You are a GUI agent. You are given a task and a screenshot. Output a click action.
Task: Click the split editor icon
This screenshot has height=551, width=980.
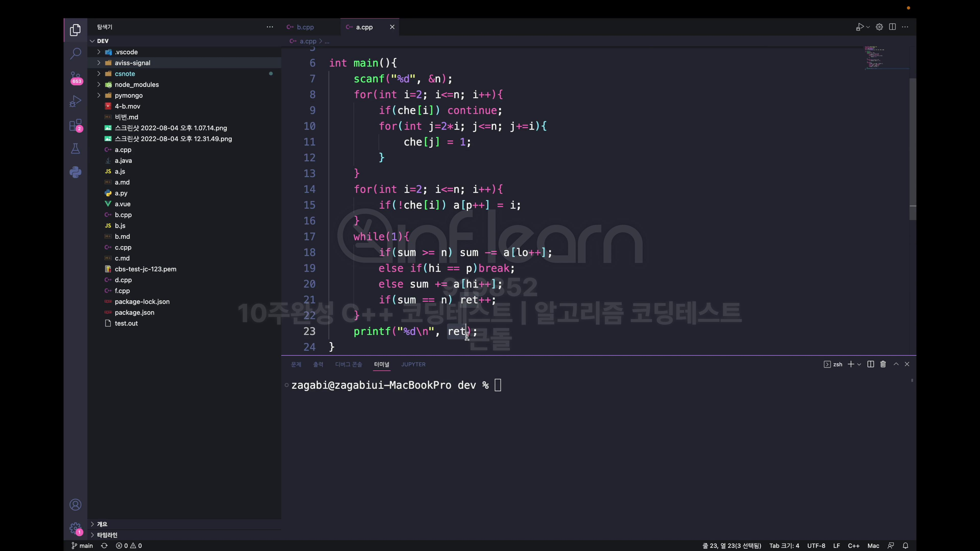pos(892,27)
